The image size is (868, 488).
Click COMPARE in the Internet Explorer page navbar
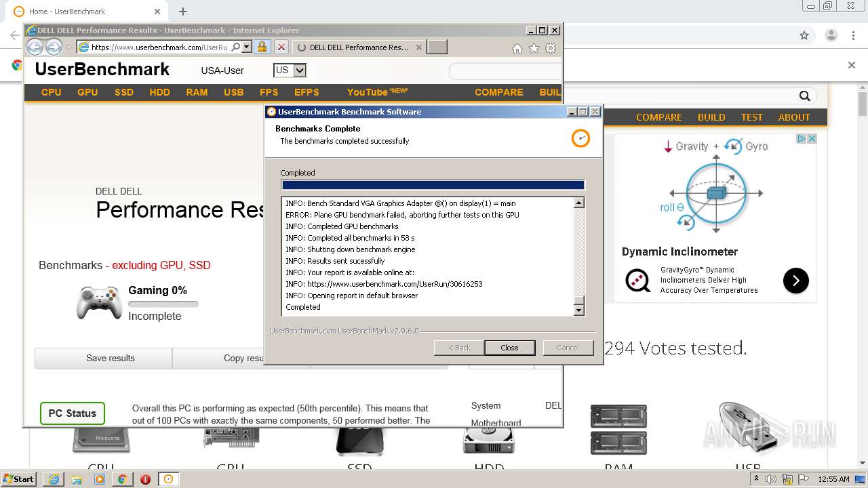point(499,92)
